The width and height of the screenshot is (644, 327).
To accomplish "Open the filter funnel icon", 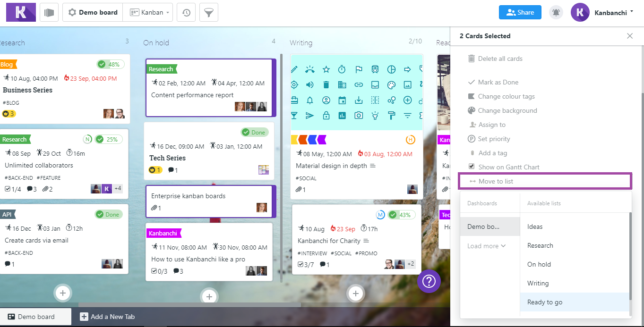I will [208, 13].
